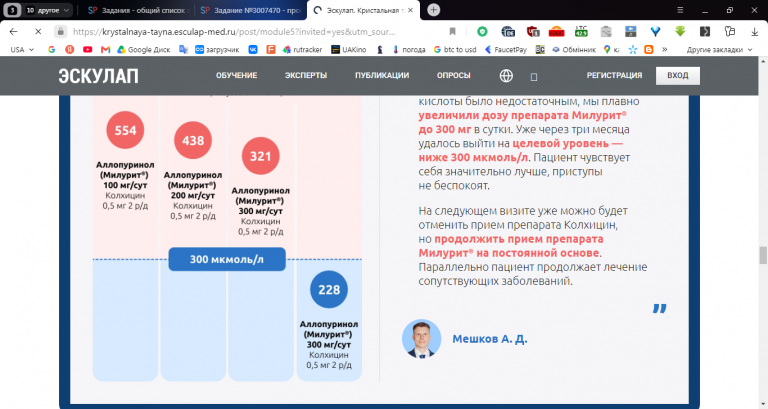Open the FaucetPay bookmark

(x=505, y=49)
